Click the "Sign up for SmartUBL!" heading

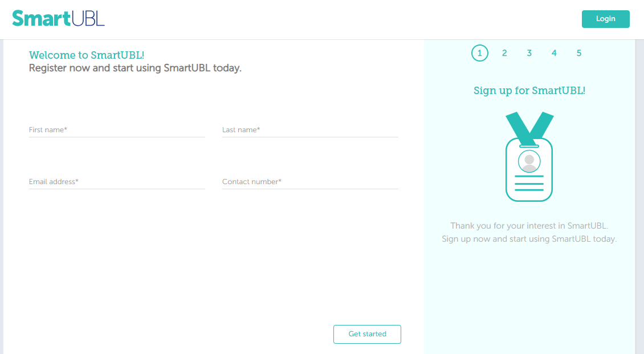[529, 91]
